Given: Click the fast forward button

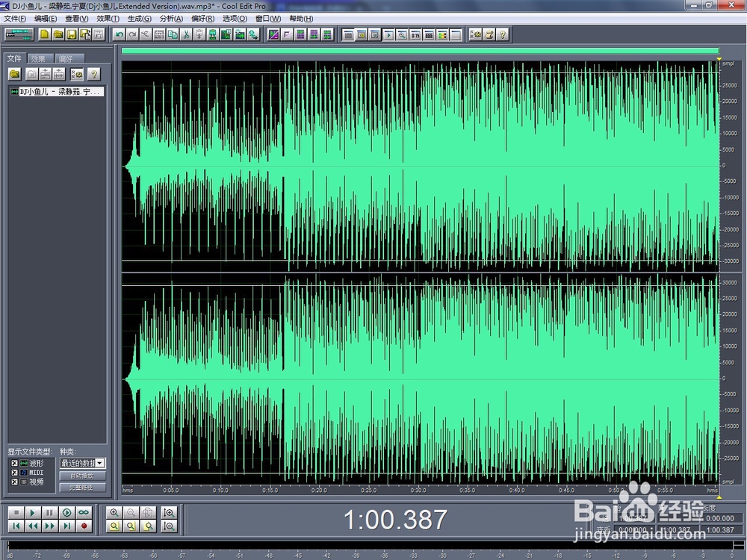Looking at the screenshot, I should pos(49,526).
